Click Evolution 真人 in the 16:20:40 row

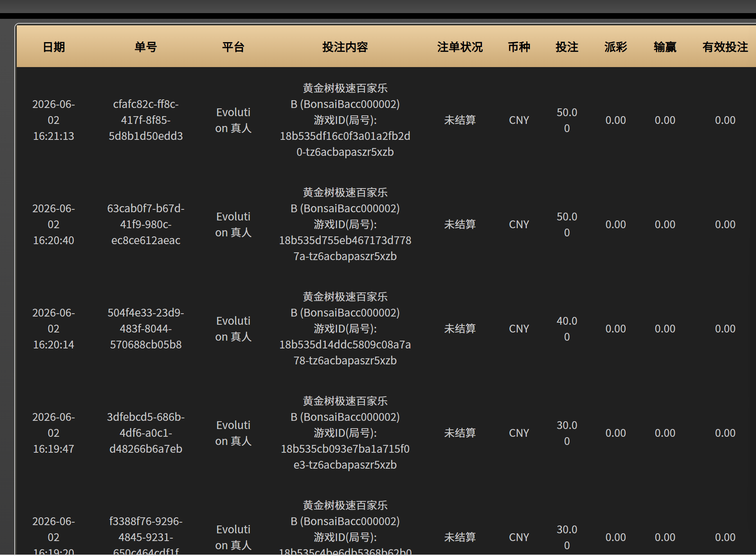click(233, 224)
